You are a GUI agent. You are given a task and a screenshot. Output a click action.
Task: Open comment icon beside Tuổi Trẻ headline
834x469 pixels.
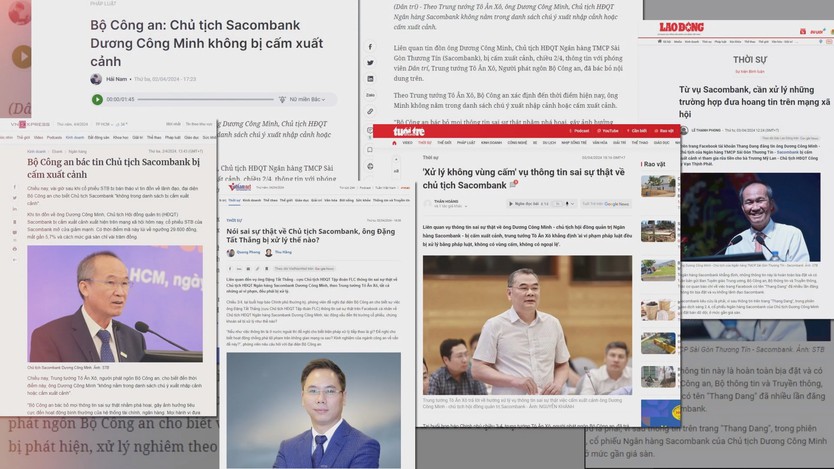(x=513, y=184)
